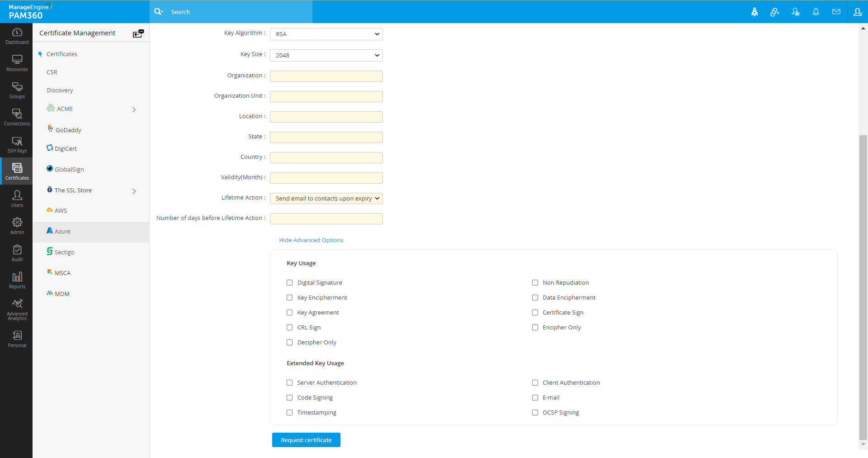868x458 pixels.
Task: Click the Country input field
Action: pyautogui.click(x=326, y=157)
